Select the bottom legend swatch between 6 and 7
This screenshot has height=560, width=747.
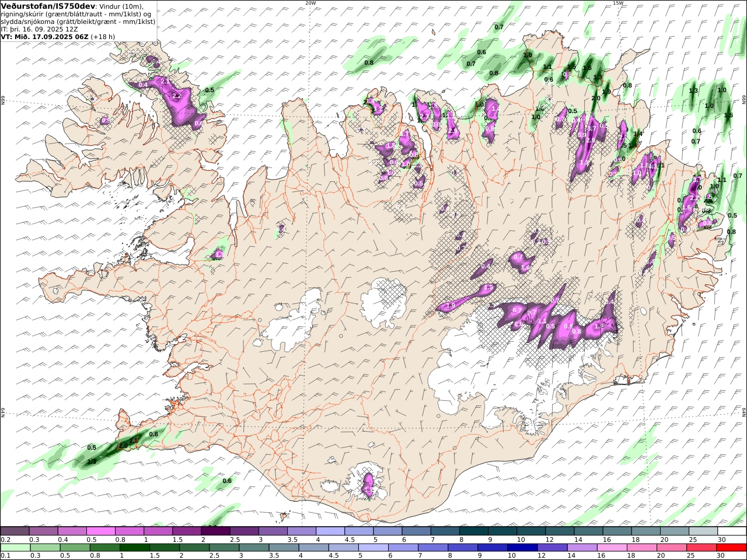[x=403, y=548]
